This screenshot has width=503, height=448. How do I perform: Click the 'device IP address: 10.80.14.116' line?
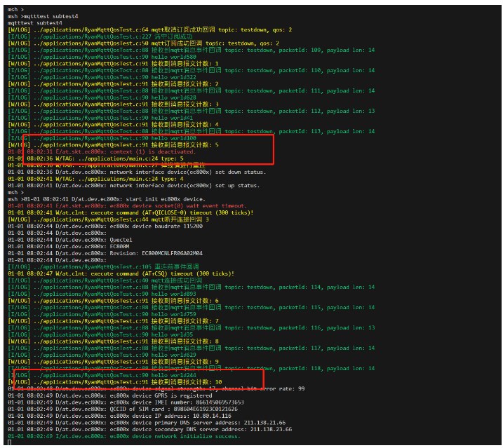[x=119, y=416]
